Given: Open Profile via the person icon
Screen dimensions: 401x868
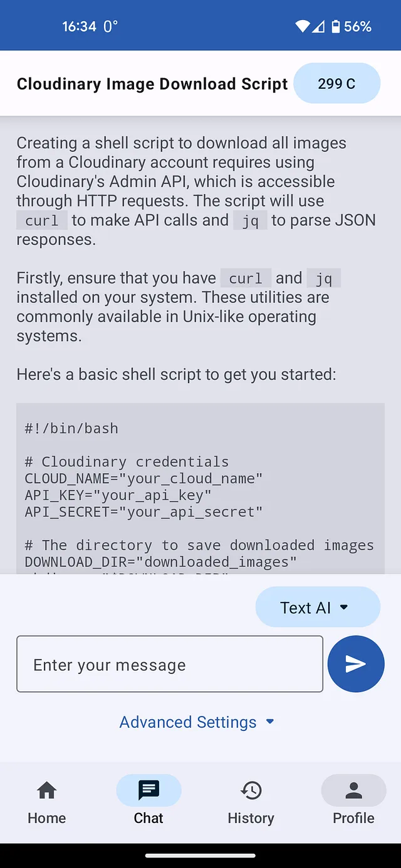Looking at the screenshot, I should point(354,790).
